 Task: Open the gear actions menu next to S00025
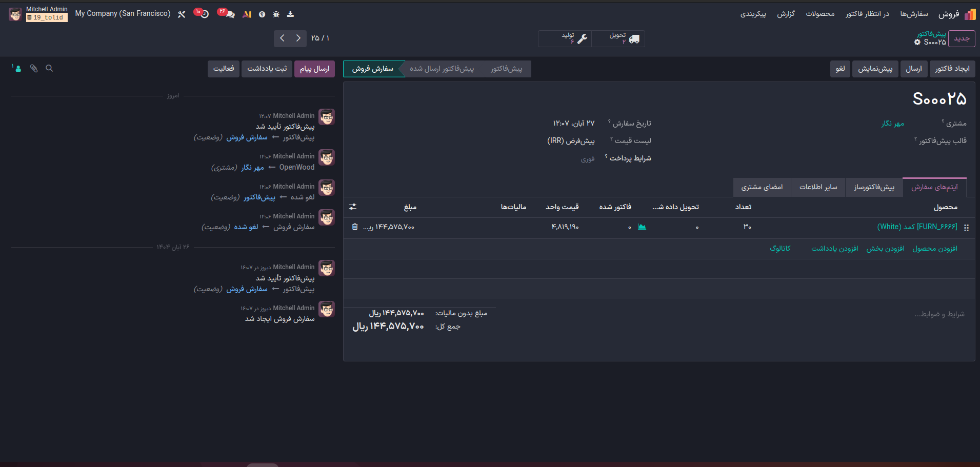(917, 43)
